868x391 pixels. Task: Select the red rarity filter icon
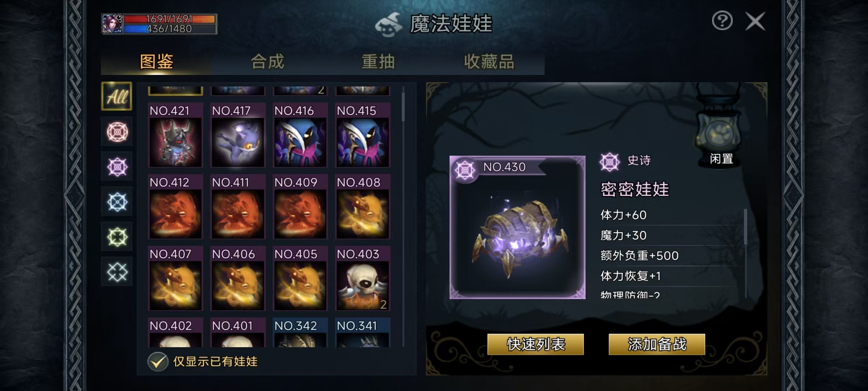(x=117, y=132)
